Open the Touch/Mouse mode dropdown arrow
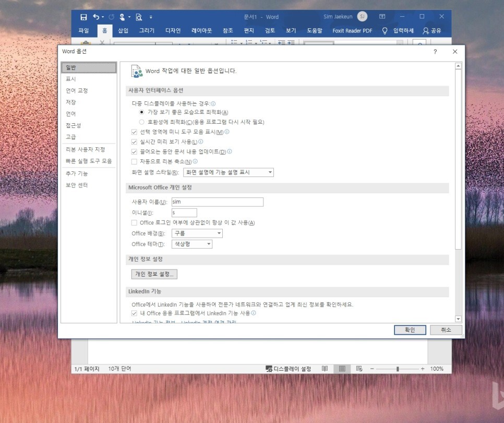This screenshot has height=423, width=504. click(x=129, y=17)
